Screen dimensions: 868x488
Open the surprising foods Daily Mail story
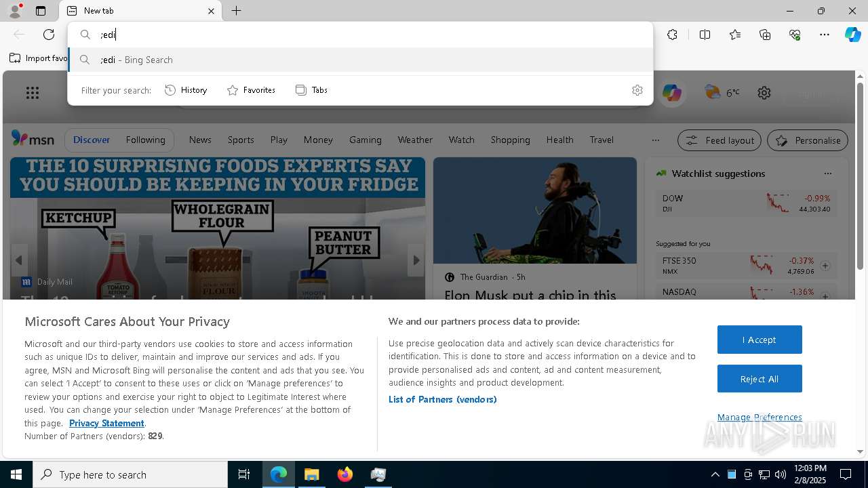click(x=218, y=228)
